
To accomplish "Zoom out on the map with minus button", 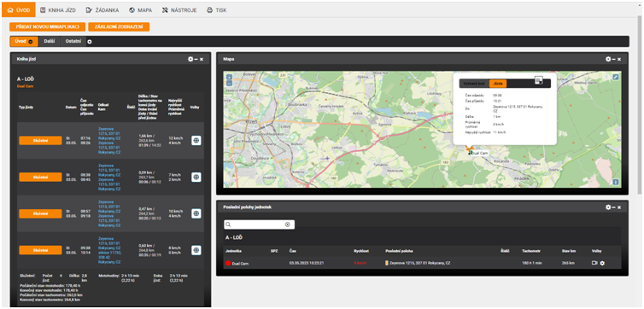I will [x=229, y=83].
